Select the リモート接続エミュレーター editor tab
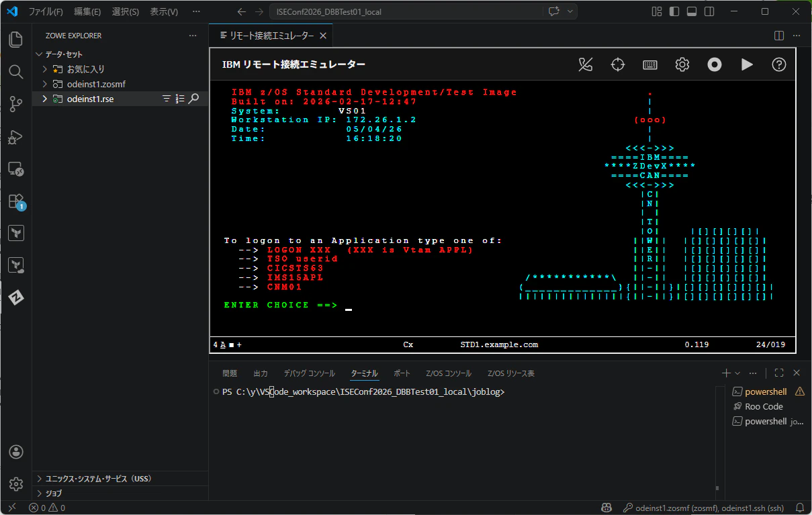This screenshot has width=812, height=515. coord(271,36)
